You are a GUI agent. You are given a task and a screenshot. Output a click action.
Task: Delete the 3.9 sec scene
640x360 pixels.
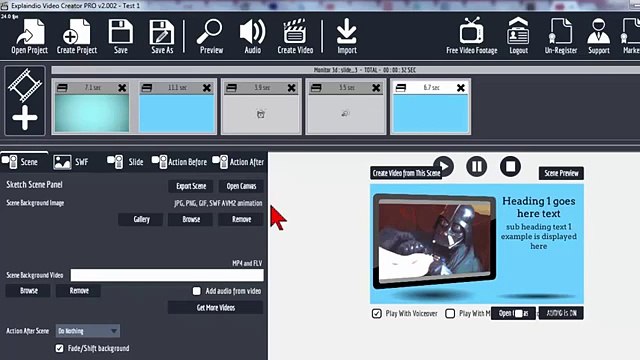[291, 88]
